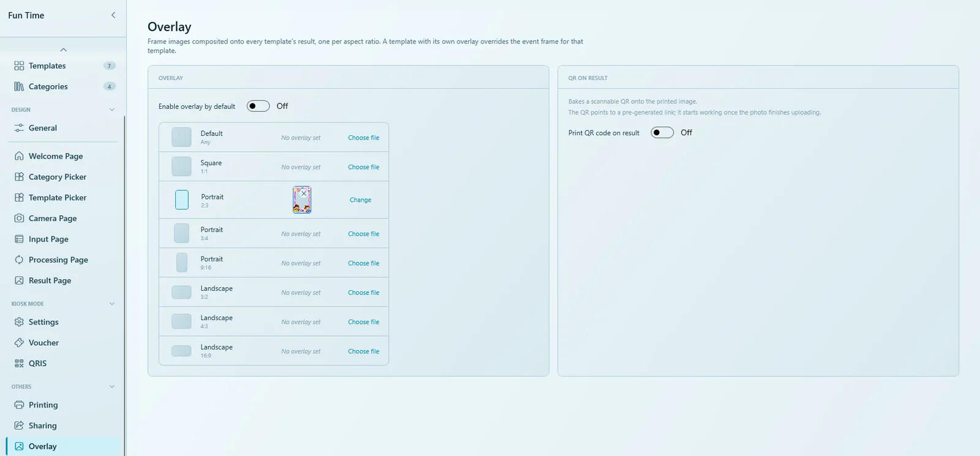Viewport: 980px width, 456px height.
Task: Open the Categories menu item
Action: [64, 86]
